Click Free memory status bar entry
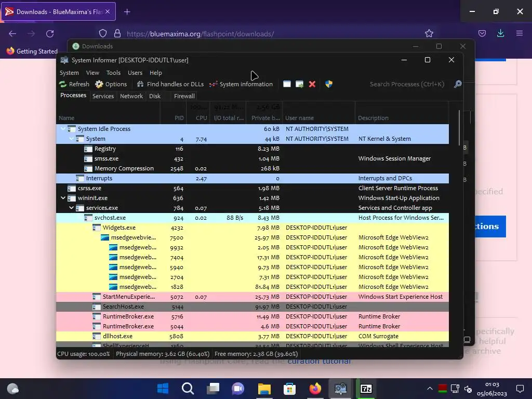Image resolution: width=532 pixels, height=399 pixels. point(256,354)
